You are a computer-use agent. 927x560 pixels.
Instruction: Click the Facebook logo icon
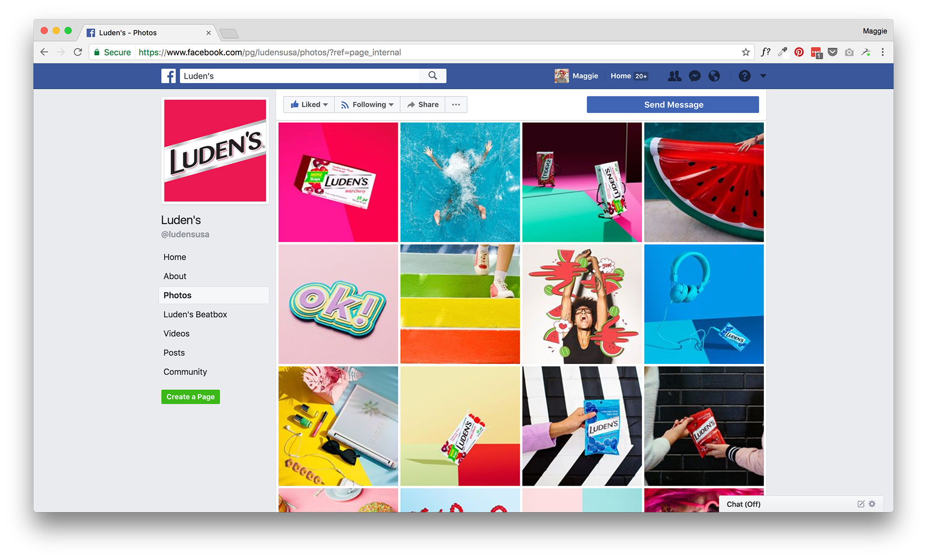click(169, 76)
